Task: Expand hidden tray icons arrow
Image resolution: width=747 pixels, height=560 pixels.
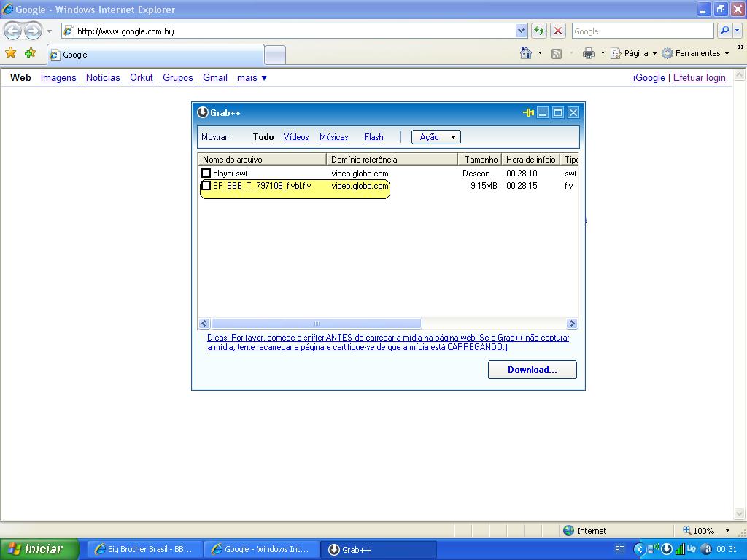Action: tap(639, 549)
